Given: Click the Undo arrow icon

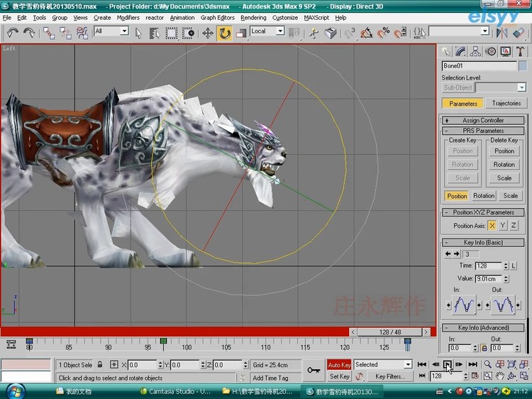Looking at the screenshot, I should [13, 33].
